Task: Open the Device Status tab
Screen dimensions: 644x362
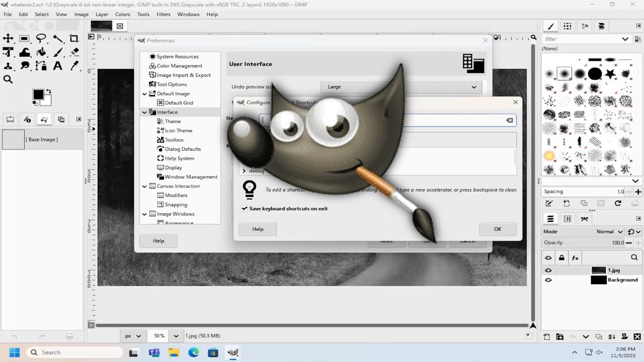Action: coord(27,119)
